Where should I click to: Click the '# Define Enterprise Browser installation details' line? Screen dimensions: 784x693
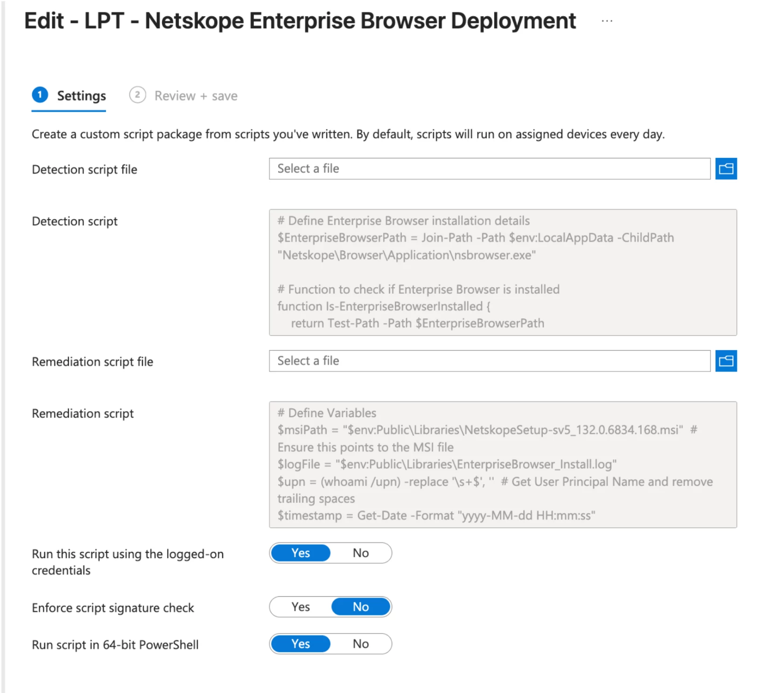pyautogui.click(x=404, y=220)
